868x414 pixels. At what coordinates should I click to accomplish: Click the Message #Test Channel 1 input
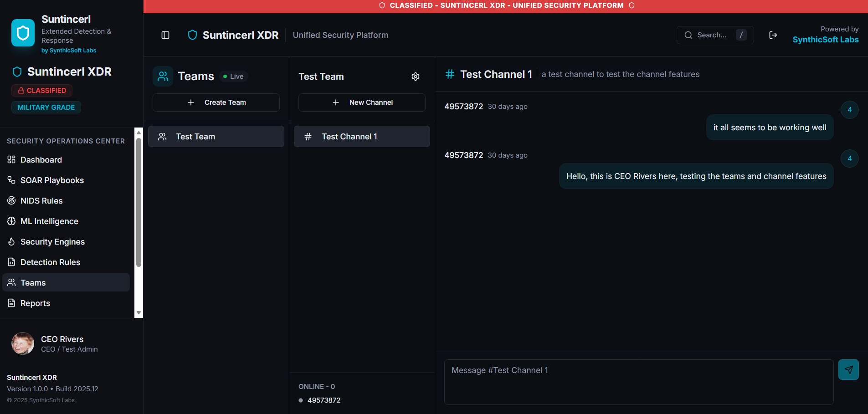pyautogui.click(x=638, y=382)
